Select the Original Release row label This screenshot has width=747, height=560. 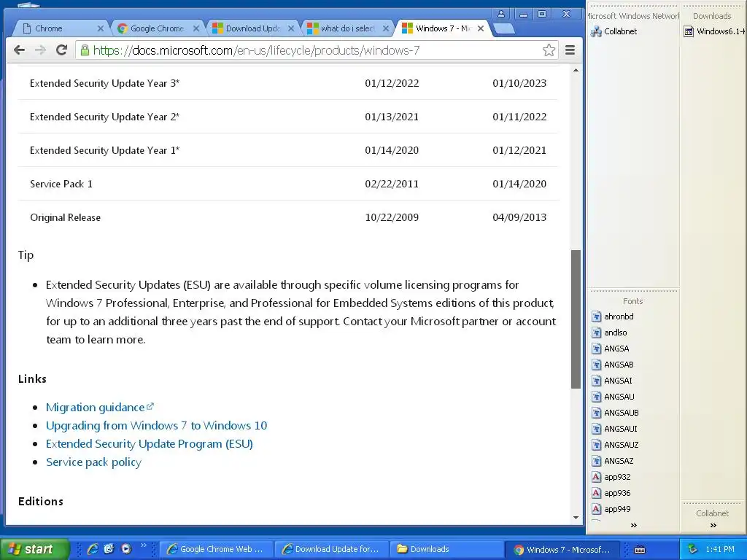65,217
